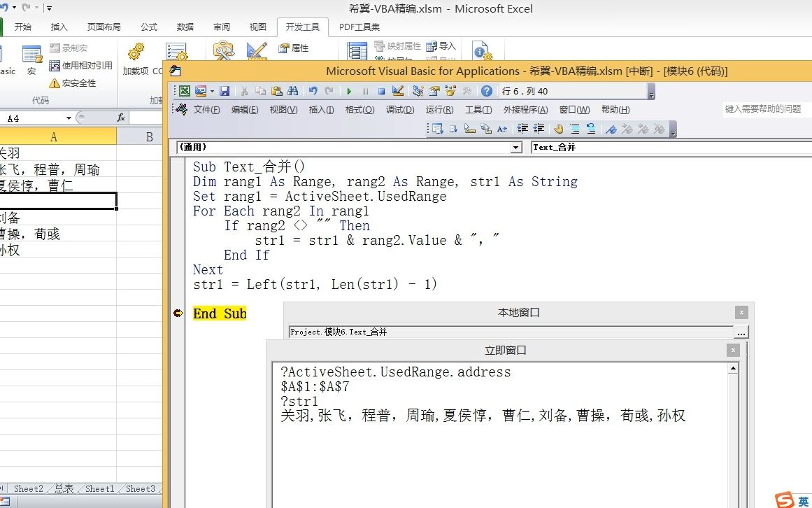Pause execution with the Break button

(x=366, y=90)
